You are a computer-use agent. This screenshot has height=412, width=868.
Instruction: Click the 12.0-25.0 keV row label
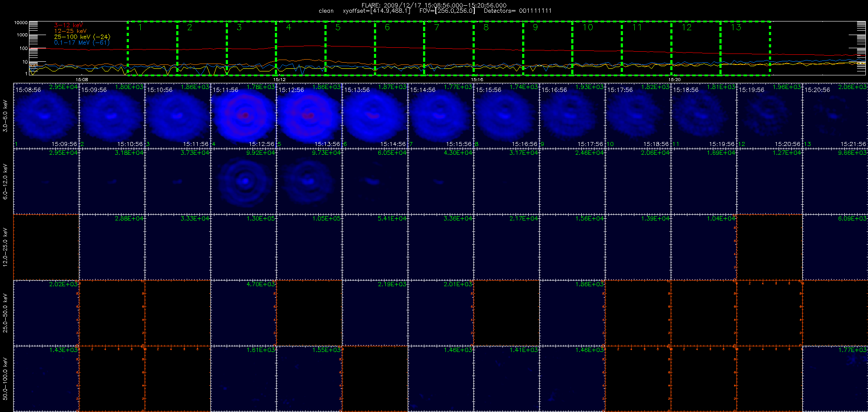coord(5,247)
